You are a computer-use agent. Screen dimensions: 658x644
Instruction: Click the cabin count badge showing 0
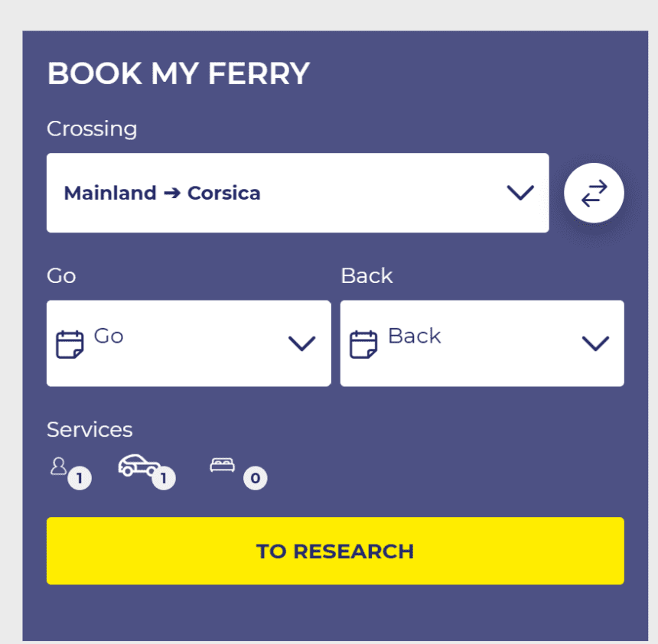[256, 480]
